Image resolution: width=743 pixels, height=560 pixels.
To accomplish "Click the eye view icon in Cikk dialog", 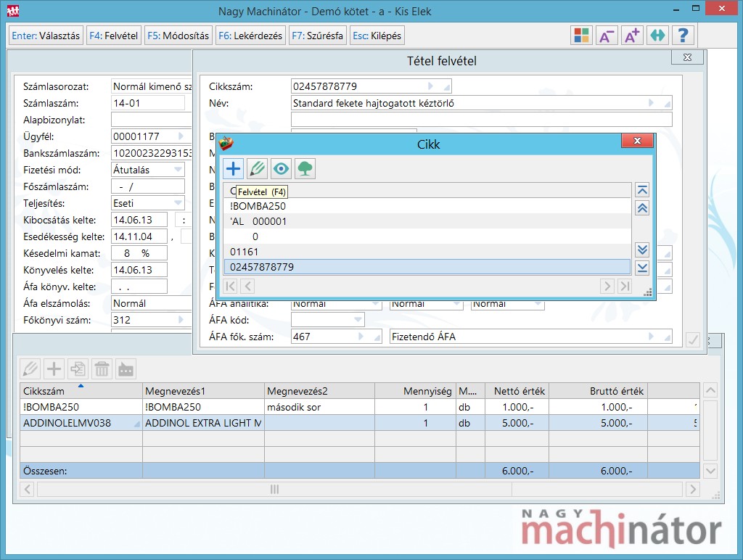I will point(281,169).
